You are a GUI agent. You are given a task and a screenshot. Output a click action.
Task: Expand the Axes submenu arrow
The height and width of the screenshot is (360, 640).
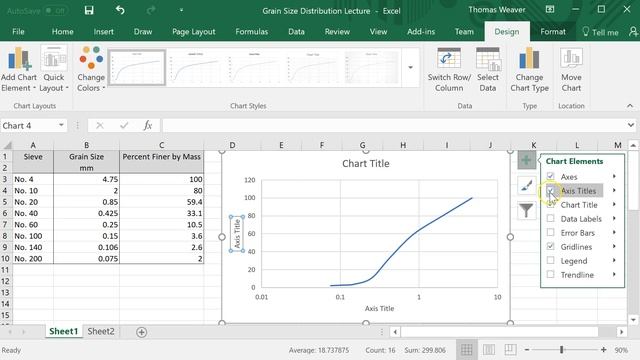(614, 176)
